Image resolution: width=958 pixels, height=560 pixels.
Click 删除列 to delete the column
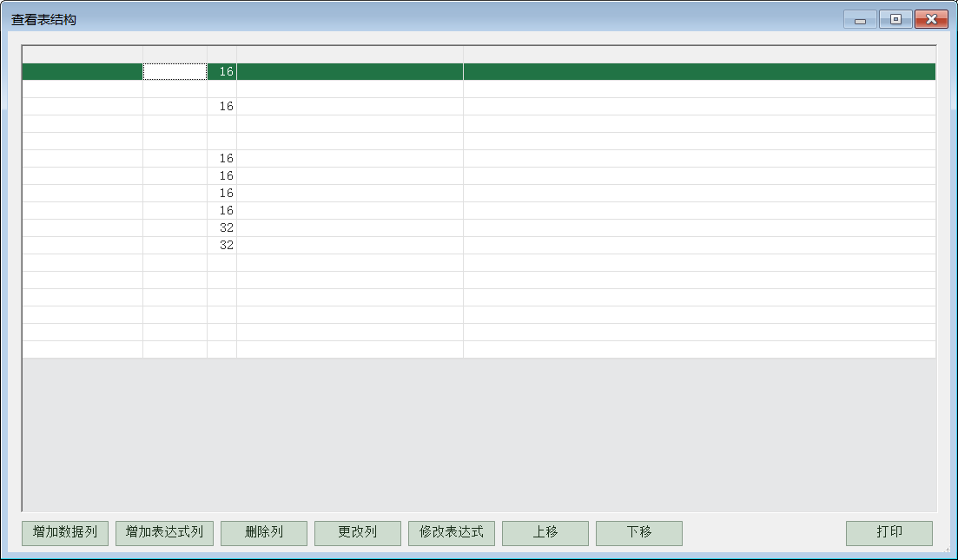point(264,533)
